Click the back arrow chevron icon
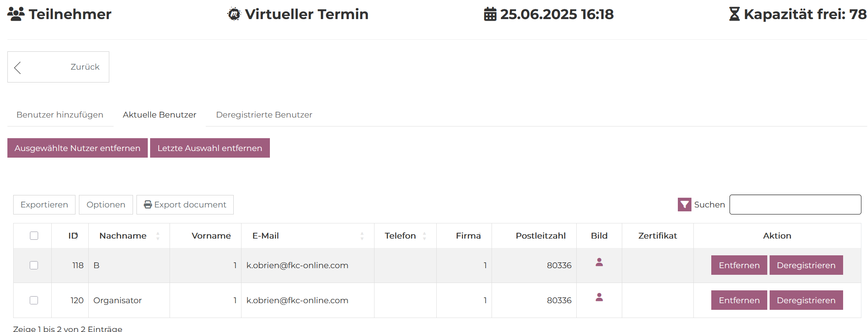Screen dimensions: 868x332 point(17,67)
